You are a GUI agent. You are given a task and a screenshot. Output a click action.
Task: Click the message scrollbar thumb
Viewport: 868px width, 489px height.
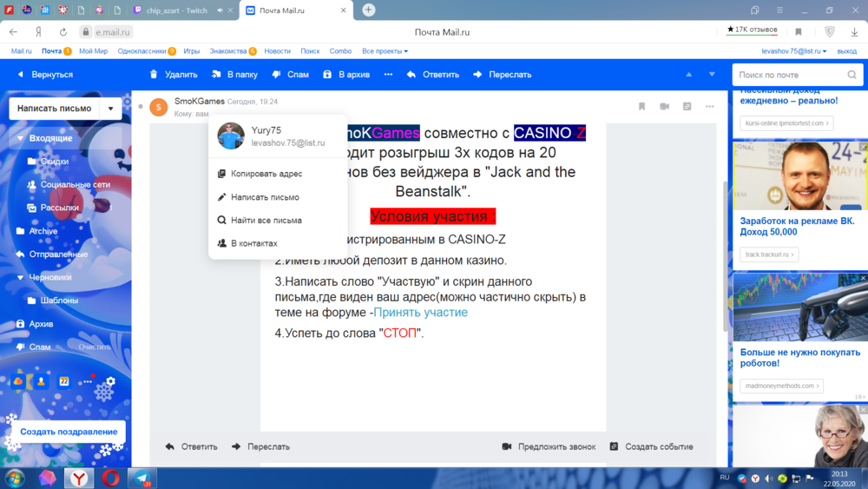725,256
